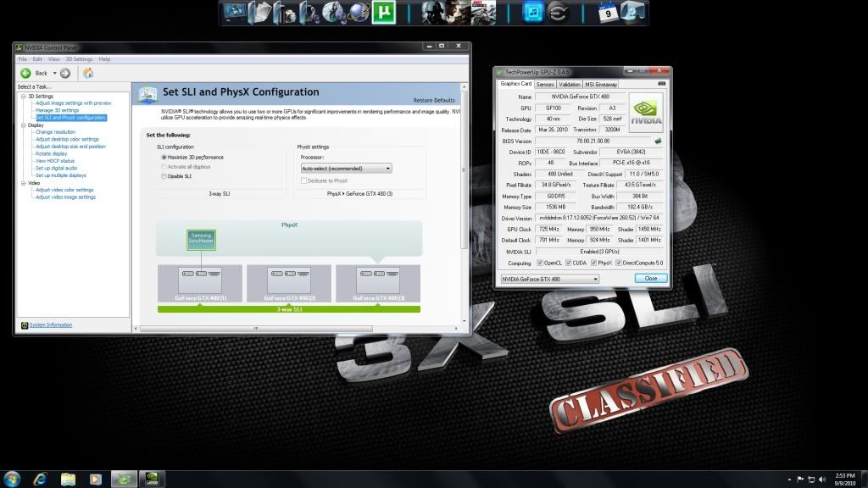Launch uTorrent from the top dock
Viewport: 868px width, 488px height.
click(x=384, y=13)
